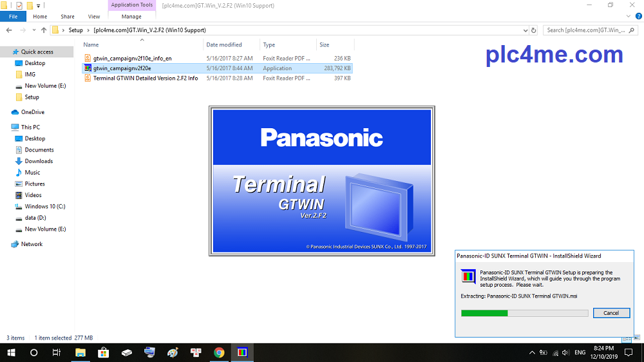This screenshot has height=362, width=644.
Task: Open the Pictures folder
Action: pos(35,184)
